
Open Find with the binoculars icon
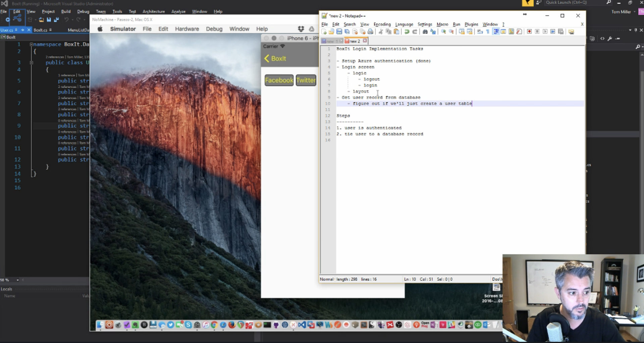pyautogui.click(x=425, y=32)
